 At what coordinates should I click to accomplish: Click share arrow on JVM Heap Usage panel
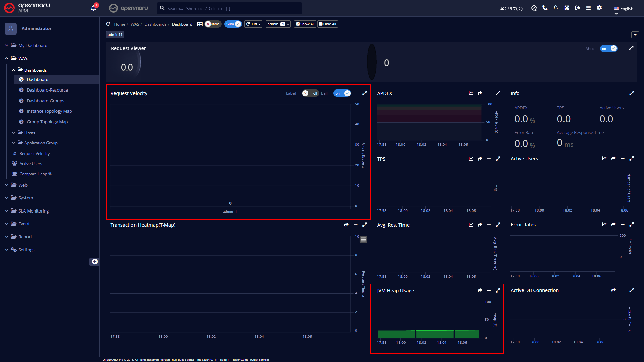[480, 290]
